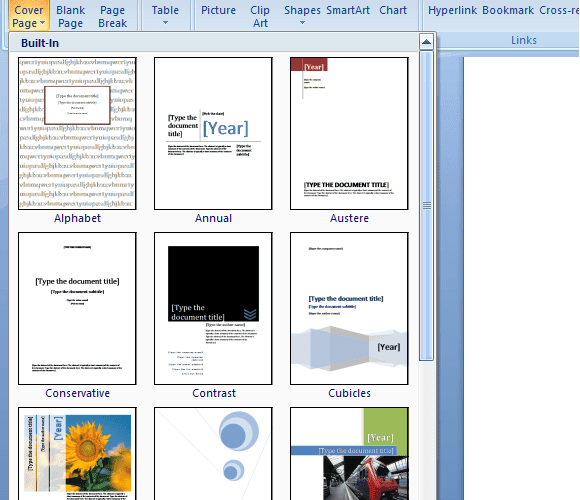Insert a Blank Page
The height and width of the screenshot is (500, 580).
70,17
